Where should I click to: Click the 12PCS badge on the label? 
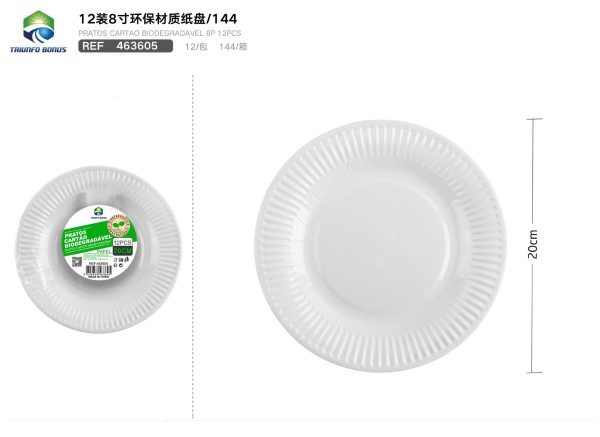tap(122, 243)
